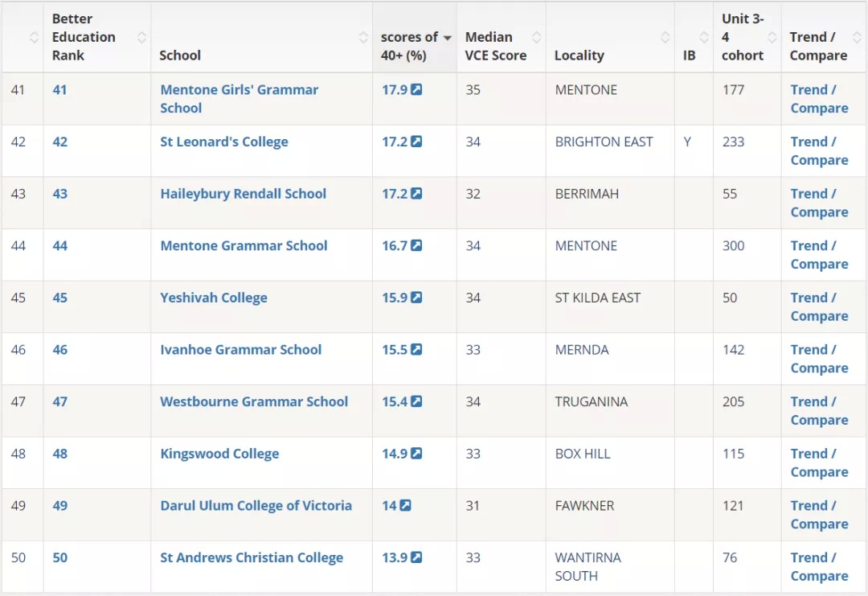Viewport: 868px width, 596px height.
Task: Sort by Trend / Compare column
Action: (857, 37)
